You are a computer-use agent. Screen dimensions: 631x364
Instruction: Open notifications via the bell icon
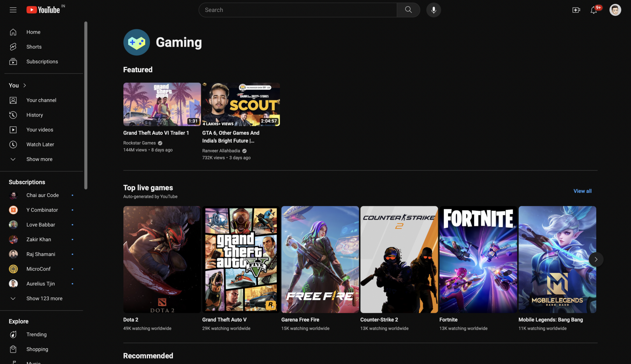pos(593,10)
